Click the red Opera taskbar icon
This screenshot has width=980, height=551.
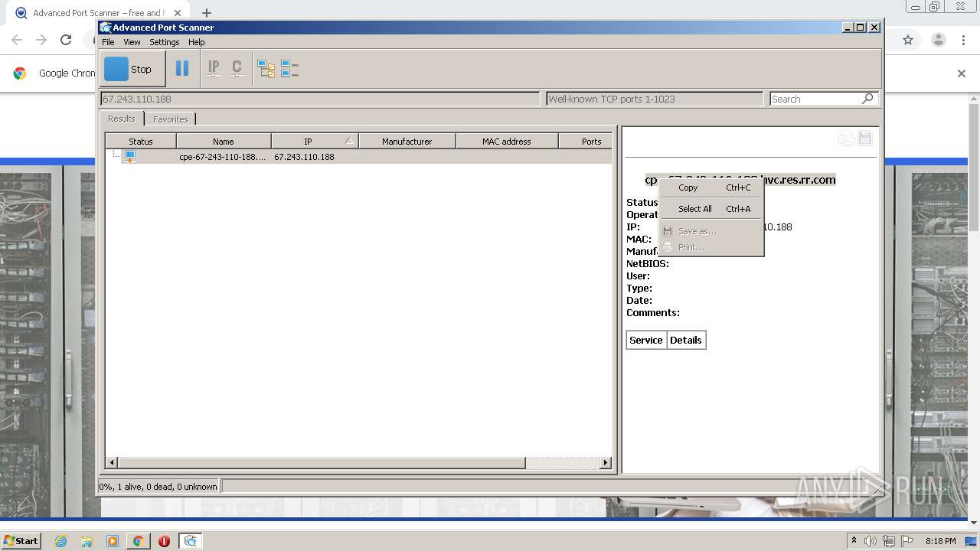coord(164,541)
